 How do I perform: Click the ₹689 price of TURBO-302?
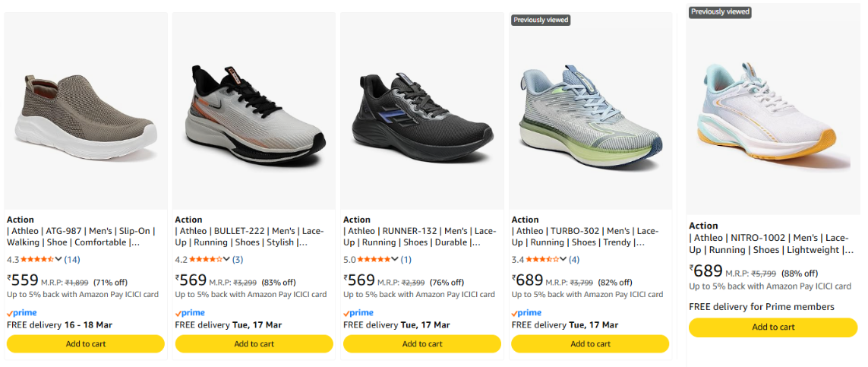coord(529,280)
